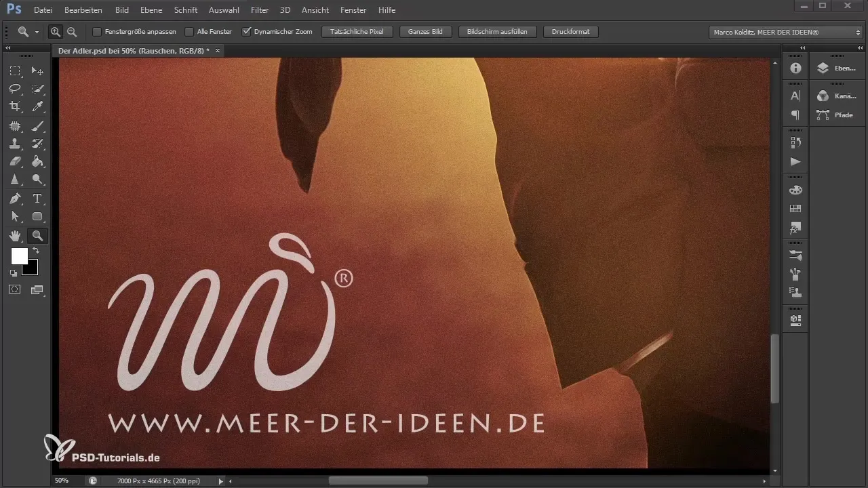Viewport: 868px width, 488px height.
Task: Open the Color palette panel icon
Action: click(795, 190)
